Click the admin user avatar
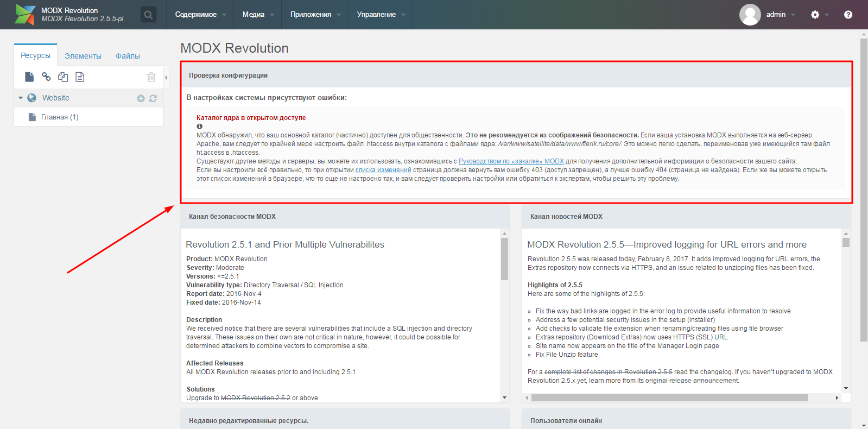This screenshot has width=868, height=429. tap(750, 15)
